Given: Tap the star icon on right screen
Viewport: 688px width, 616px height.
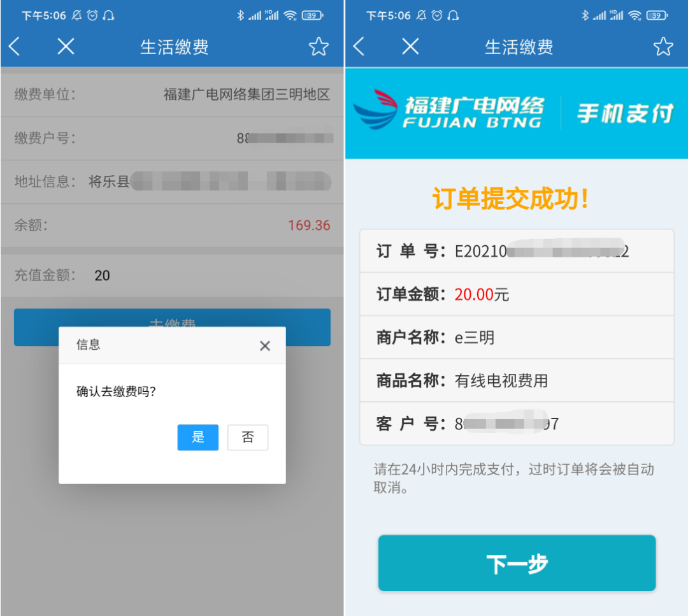Looking at the screenshot, I should [x=663, y=47].
